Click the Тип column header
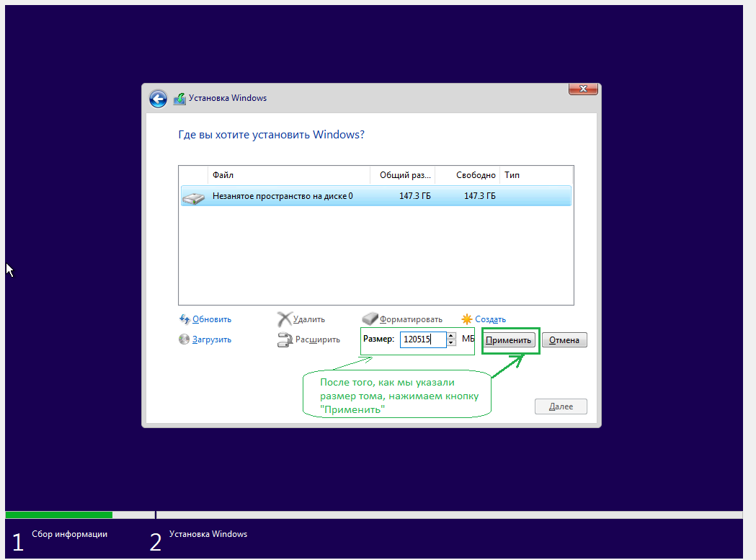 [x=536, y=175]
